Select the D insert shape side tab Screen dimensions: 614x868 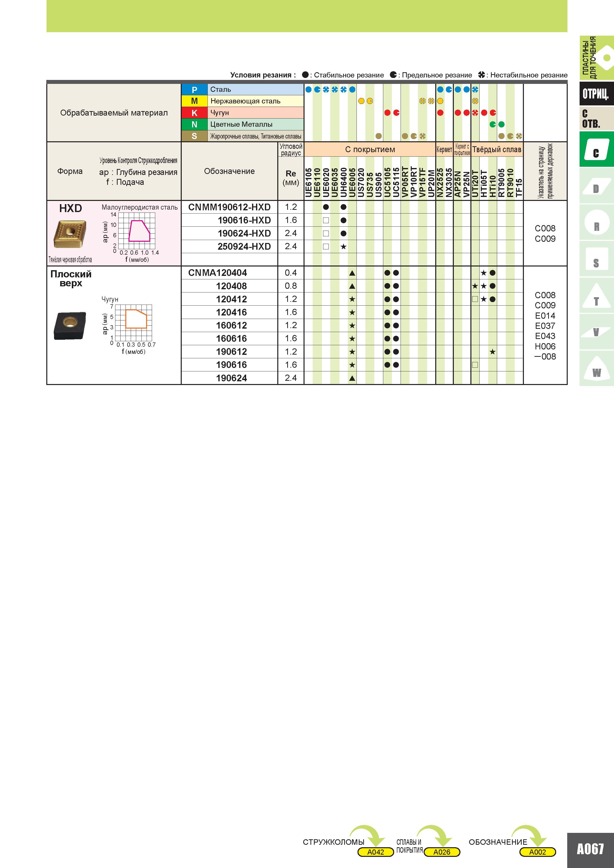tap(596, 186)
